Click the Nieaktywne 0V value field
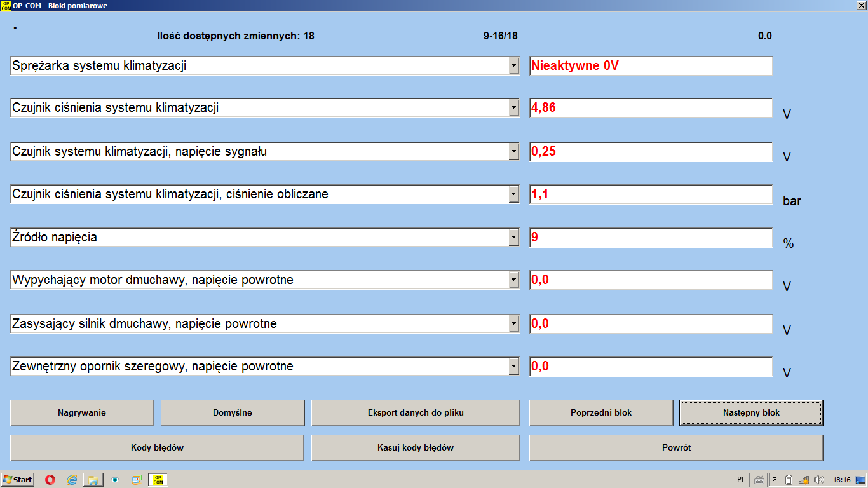Image resolution: width=868 pixels, height=488 pixels. point(651,65)
